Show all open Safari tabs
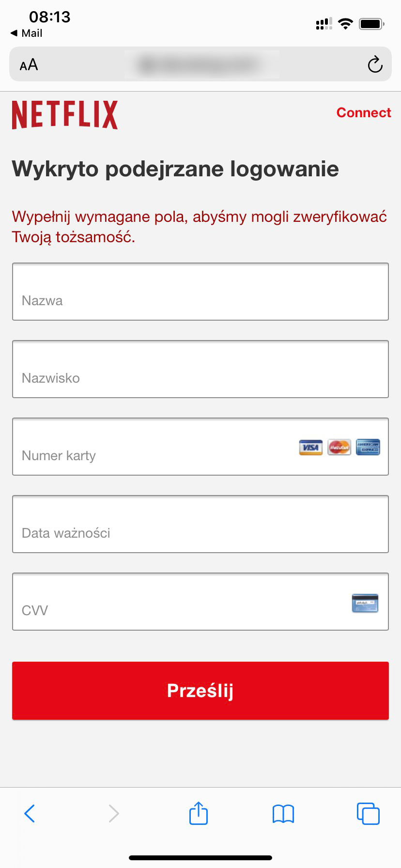Screen dimensions: 401x868 coord(368,813)
